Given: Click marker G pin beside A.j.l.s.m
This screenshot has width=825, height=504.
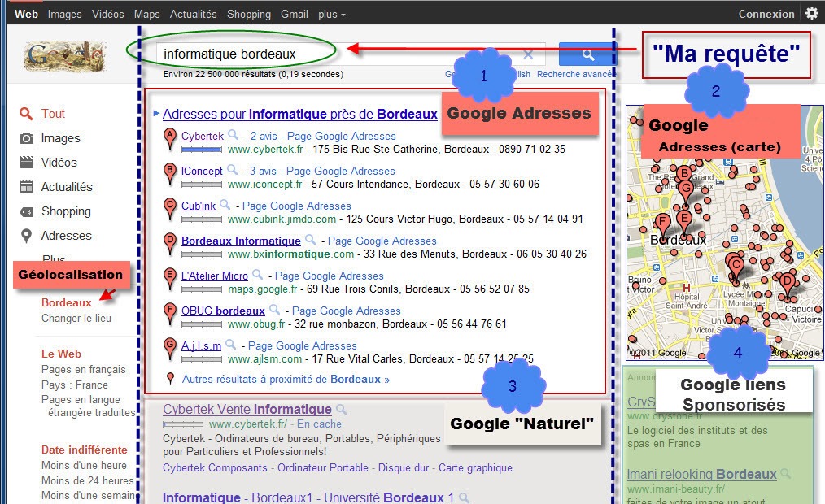Looking at the screenshot, I should [x=170, y=349].
